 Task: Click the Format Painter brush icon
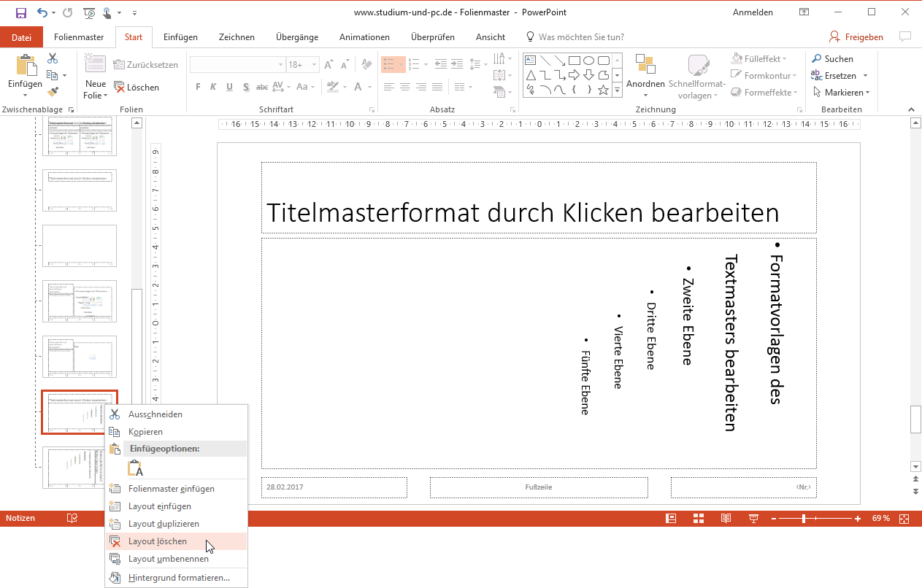[53, 92]
